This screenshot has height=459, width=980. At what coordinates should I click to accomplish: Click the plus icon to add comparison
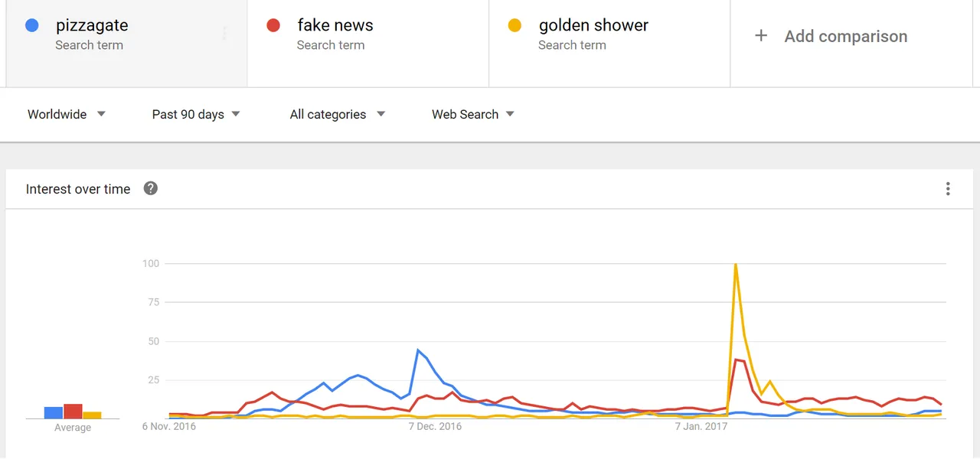761,36
